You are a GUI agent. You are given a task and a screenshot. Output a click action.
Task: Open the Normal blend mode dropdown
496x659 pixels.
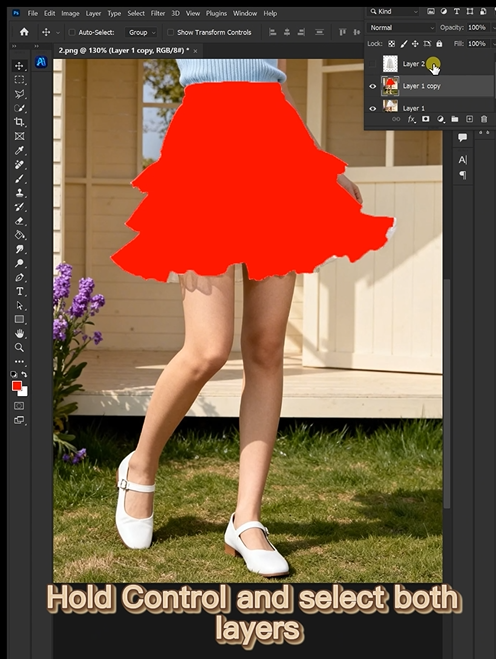tap(402, 28)
